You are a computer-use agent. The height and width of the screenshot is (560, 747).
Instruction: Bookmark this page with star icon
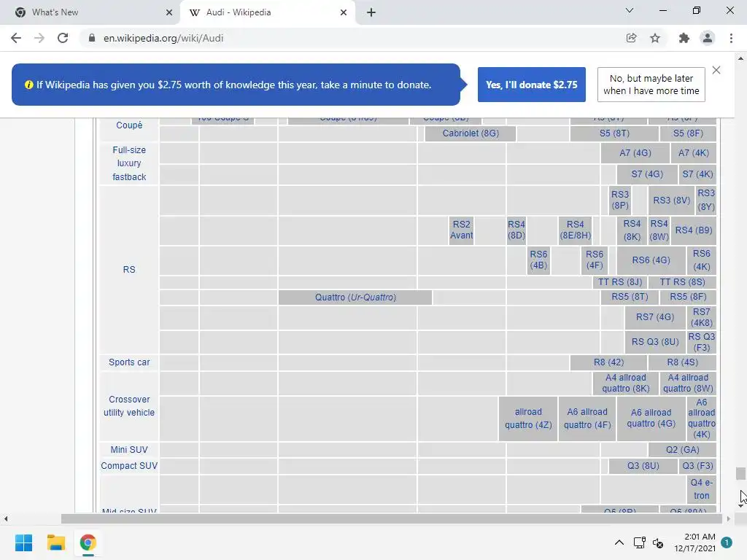(x=655, y=38)
